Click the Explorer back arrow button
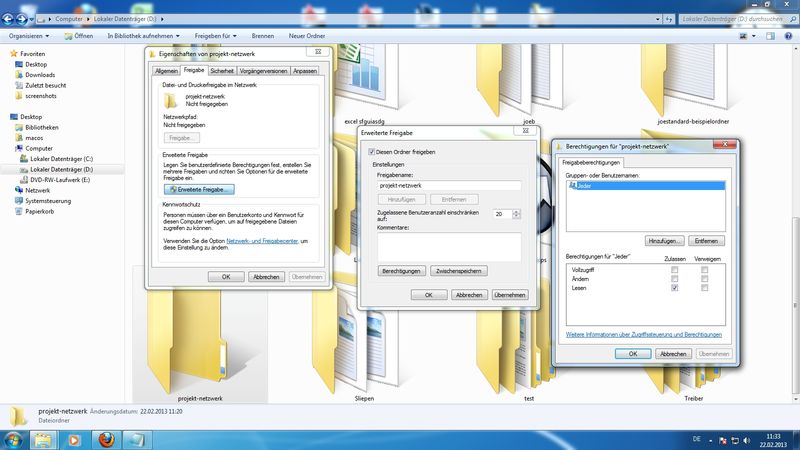This screenshot has height=450, width=800. click(x=11, y=18)
